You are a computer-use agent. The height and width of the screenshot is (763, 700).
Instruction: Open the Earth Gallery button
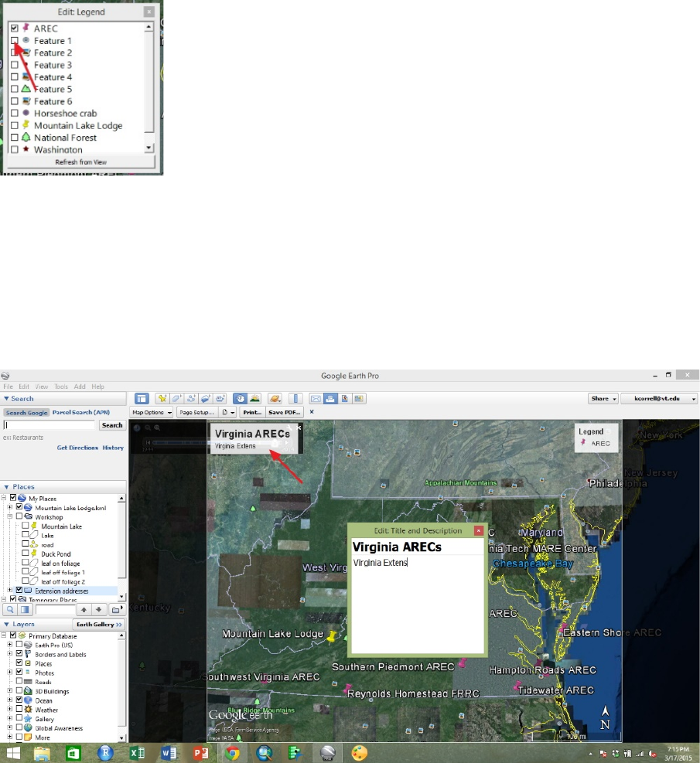click(99, 624)
